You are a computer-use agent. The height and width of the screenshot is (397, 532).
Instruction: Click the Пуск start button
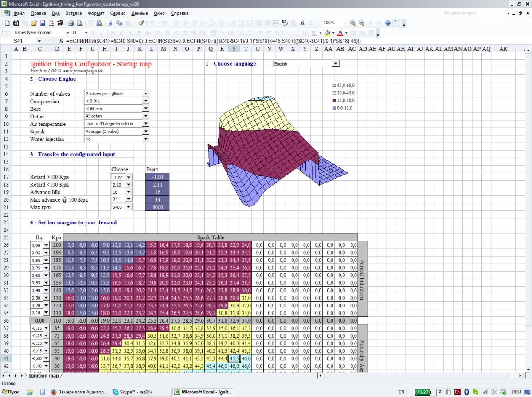[x=10, y=392]
